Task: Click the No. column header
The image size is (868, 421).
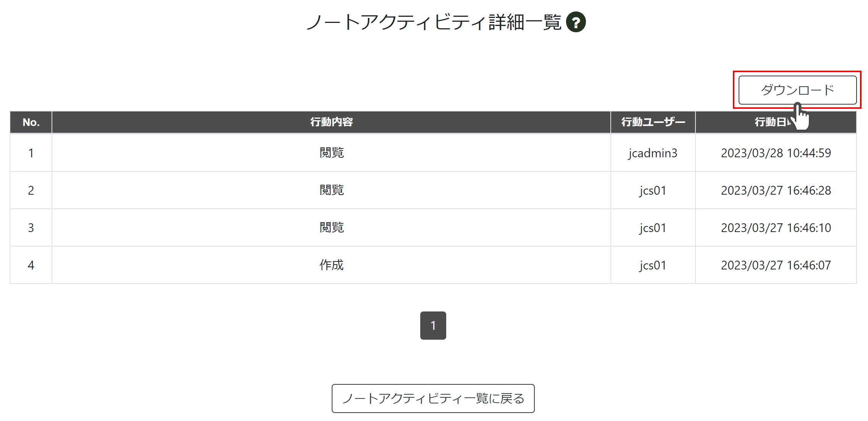Action: click(31, 122)
